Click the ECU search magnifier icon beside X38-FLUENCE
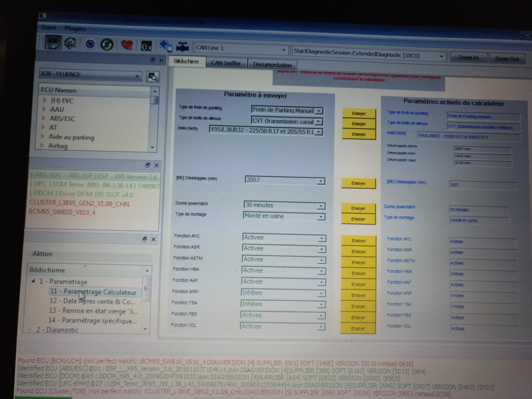The width and height of the screenshot is (532, 399). coord(153,76)
